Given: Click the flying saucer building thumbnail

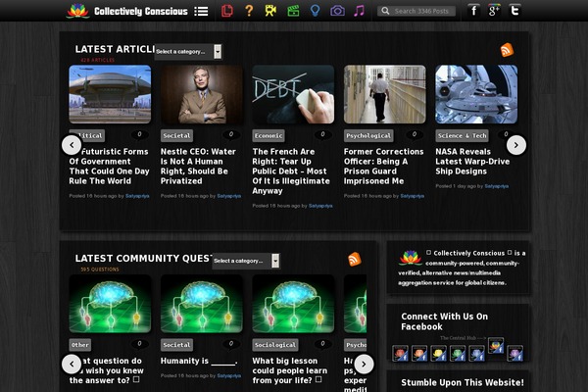Looking at the screenshot, I should (110, 94).
